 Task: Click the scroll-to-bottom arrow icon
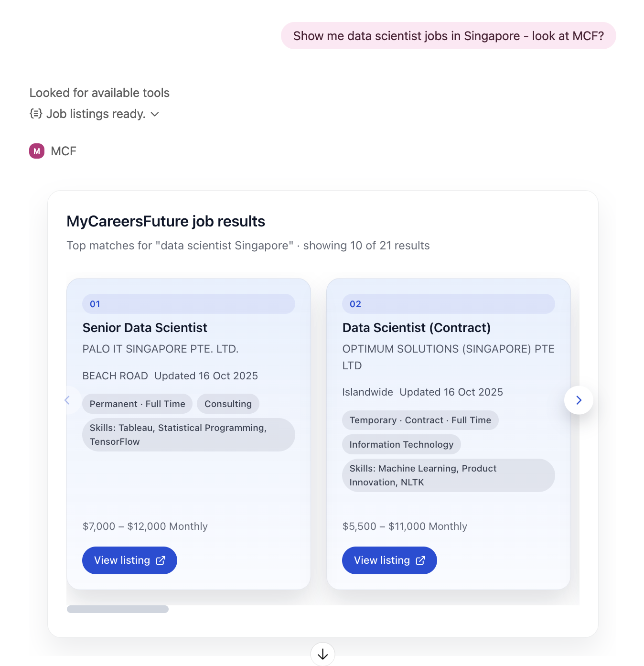point(322,654)
